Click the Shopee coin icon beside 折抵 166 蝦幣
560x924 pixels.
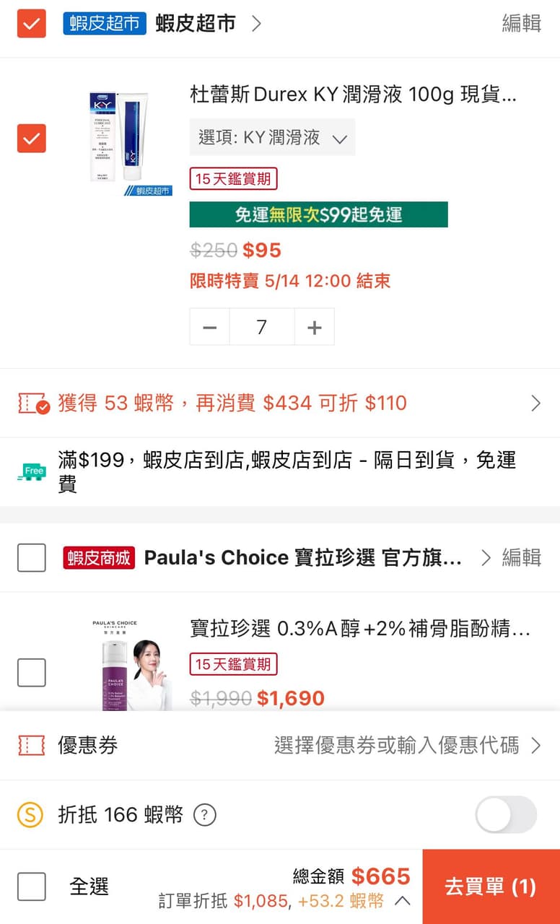(31, 814)
